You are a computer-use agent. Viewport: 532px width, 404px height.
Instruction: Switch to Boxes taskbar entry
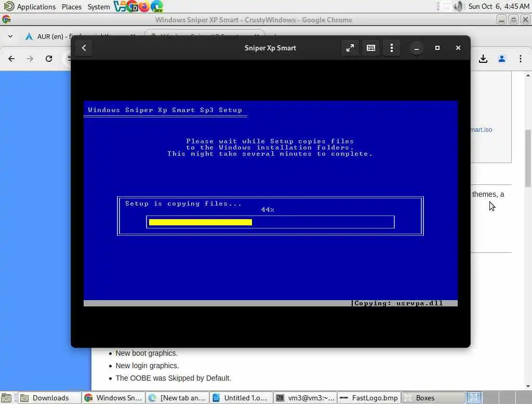coord(433,398)
